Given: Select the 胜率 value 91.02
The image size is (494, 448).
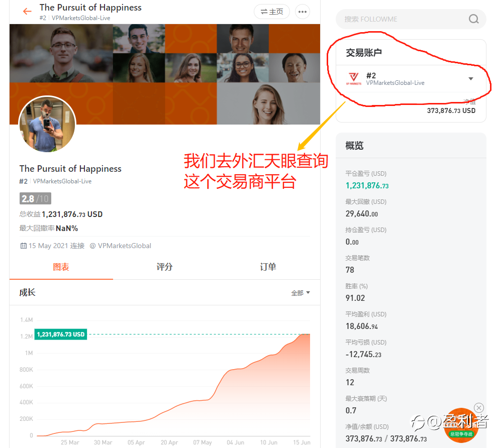Looking at the screenshot, I should [355, 298].
